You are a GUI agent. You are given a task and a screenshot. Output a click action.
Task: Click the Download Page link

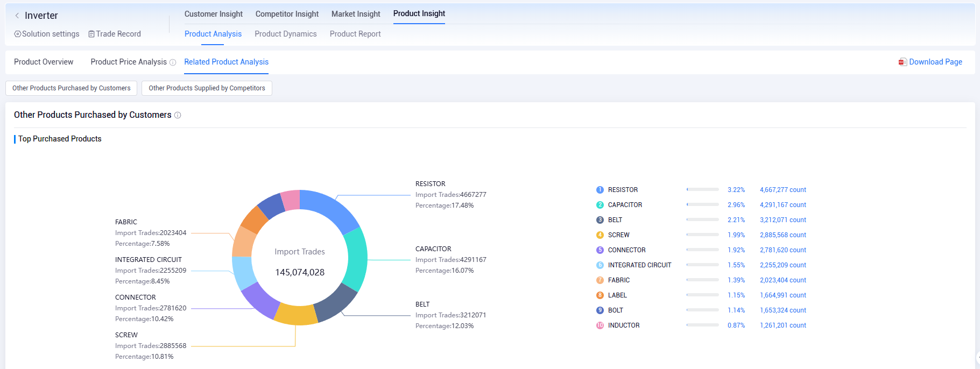935,62
